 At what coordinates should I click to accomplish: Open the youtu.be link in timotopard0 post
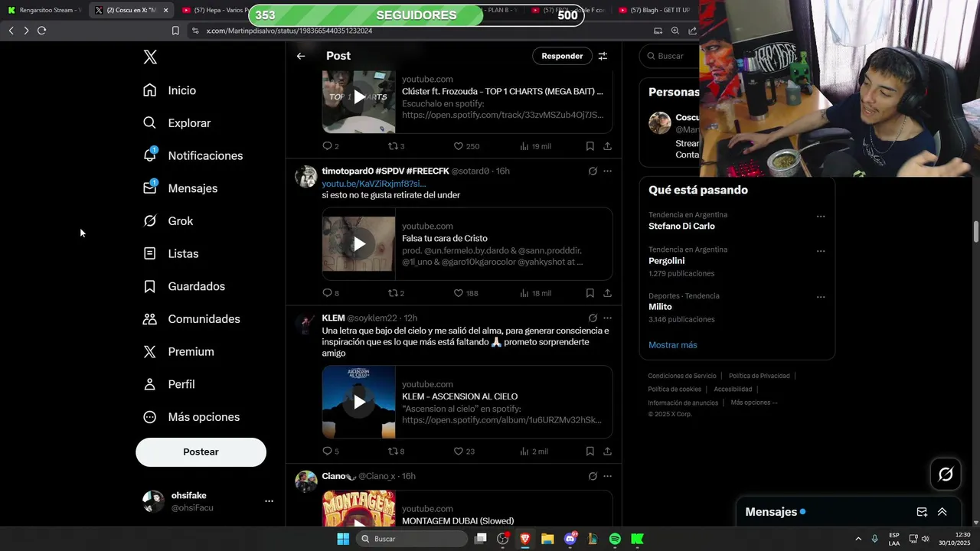(374, 184)
